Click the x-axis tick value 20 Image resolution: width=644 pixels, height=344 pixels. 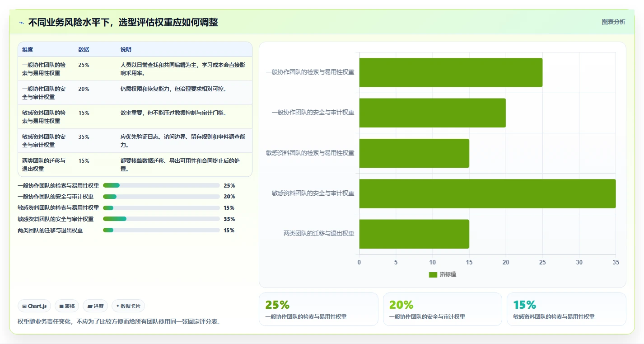click(506, 262)
